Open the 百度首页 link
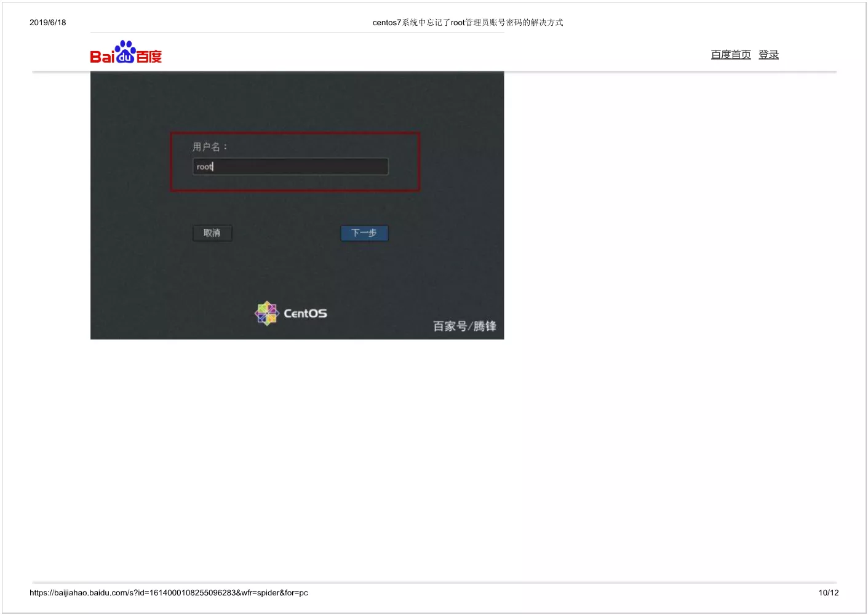The height and width of the screenshot is (615, 868). (731, 55)
